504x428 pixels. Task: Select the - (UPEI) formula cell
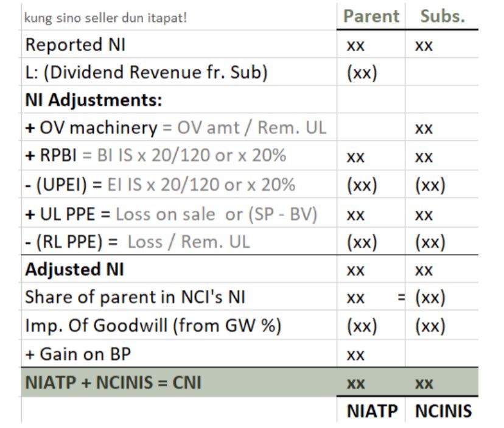tap(179, 184)
